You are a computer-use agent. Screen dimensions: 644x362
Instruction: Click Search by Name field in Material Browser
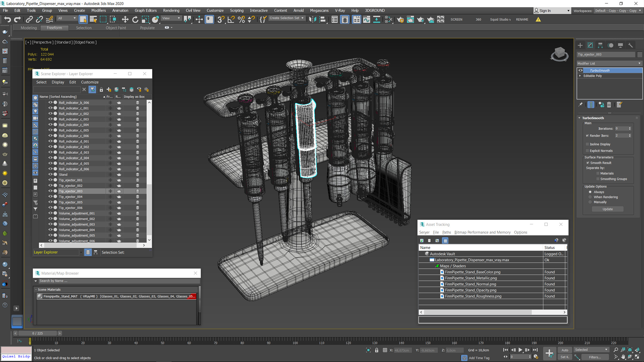[116, 281]
